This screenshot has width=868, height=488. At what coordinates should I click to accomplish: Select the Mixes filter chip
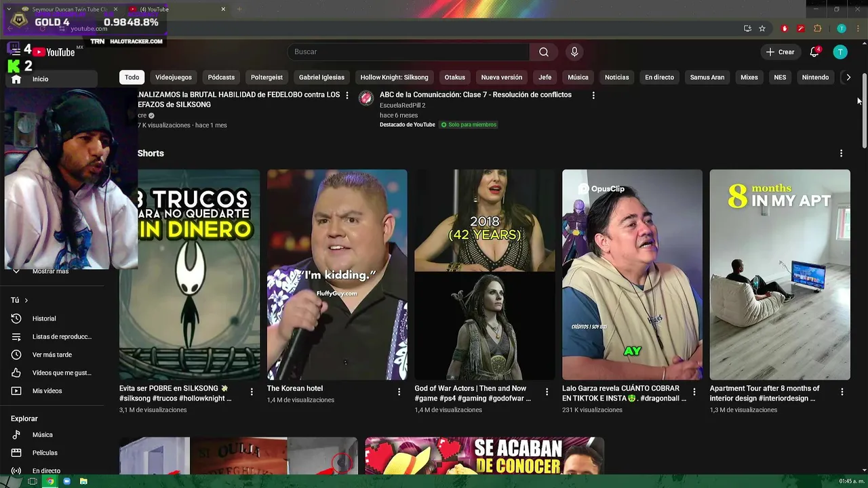coord(749,77)
